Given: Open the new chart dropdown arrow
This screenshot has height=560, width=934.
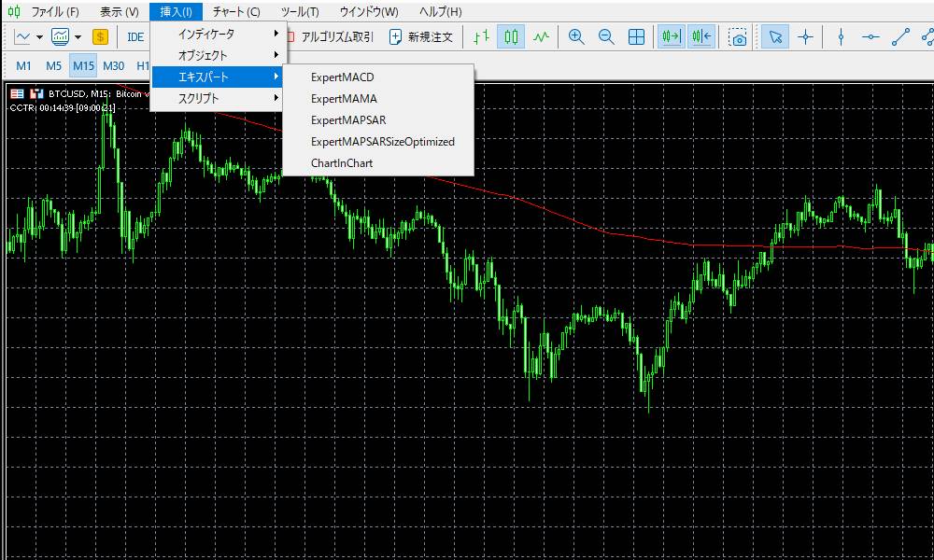Looking at the screenshot, I should point(37,37).
